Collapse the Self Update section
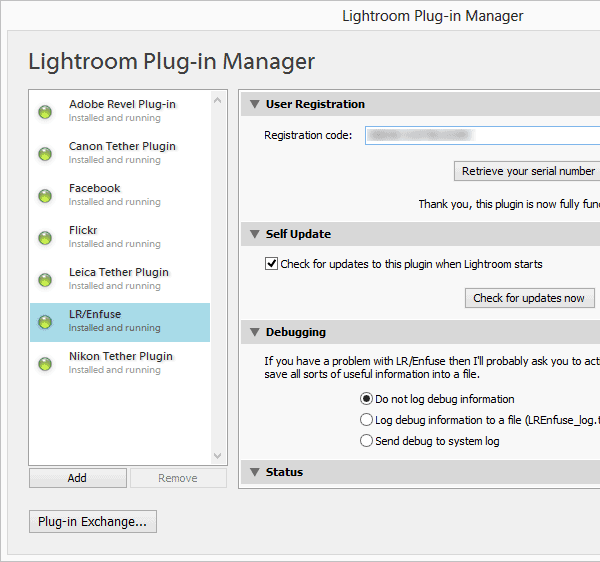Screen dimensions: 600x562 point(255,234)
